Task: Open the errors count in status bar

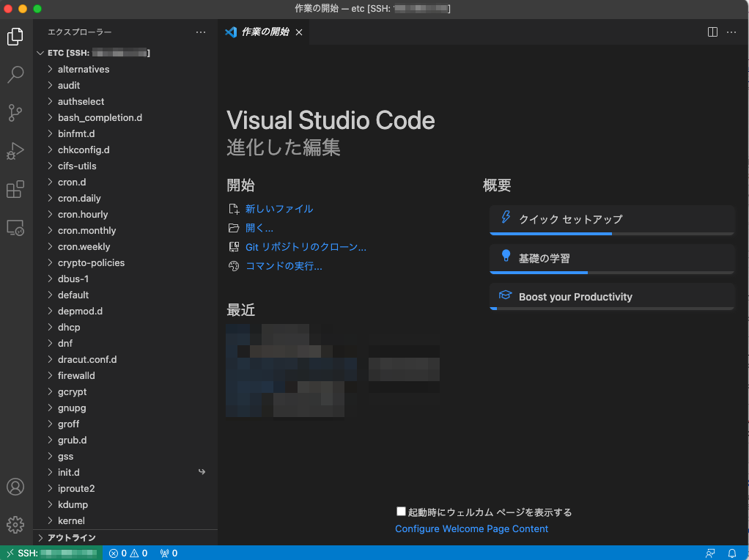Action: [118, 553]
